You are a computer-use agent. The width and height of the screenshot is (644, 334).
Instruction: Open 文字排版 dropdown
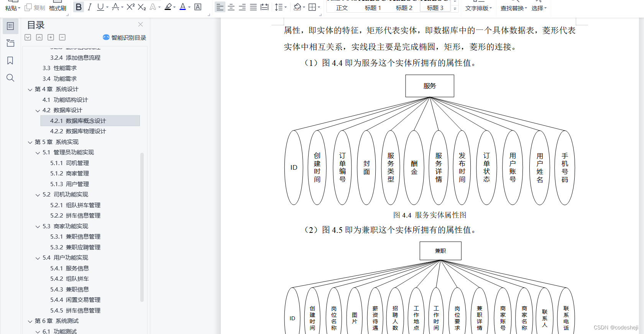tap(478, 8)
